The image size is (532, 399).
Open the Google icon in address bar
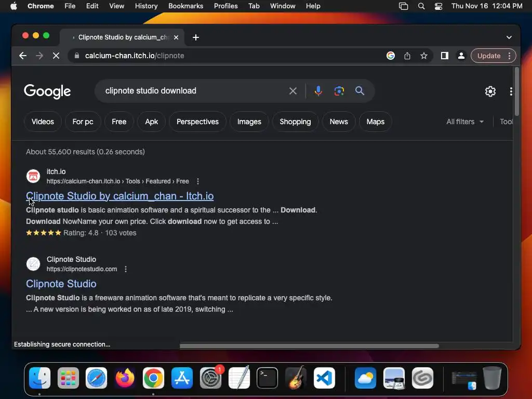coord(391,56)
